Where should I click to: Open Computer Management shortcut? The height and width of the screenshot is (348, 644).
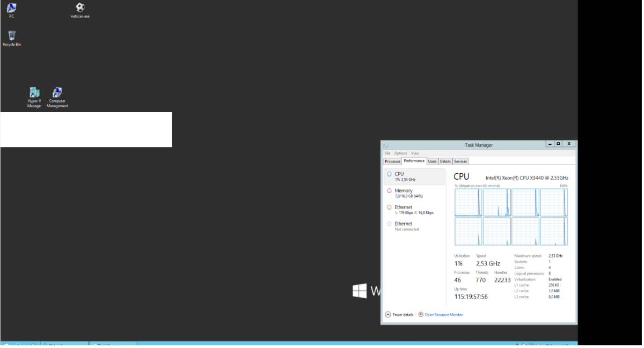pyautogui.click(x=57, y=93)
